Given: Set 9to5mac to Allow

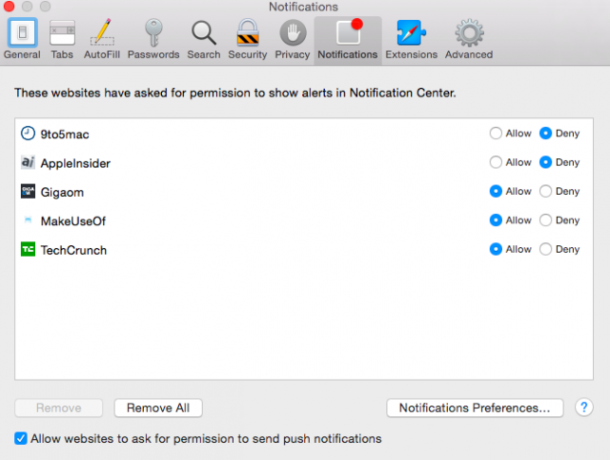Looking at the screenshot, I should [x=496, y=133].
